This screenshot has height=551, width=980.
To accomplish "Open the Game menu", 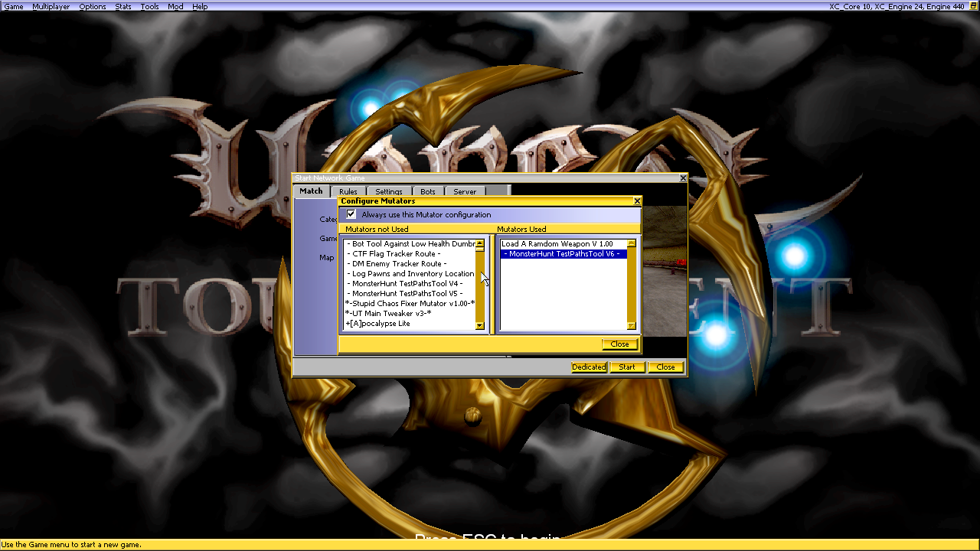I will (14, 6).
